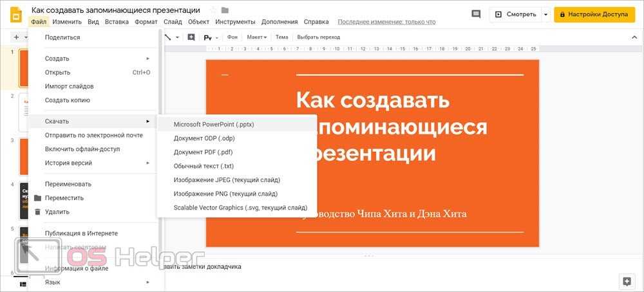Viewport: 644px width, 292px height.
Task: Click the Выбрать переход transition button
Action: tap(319, 37)
